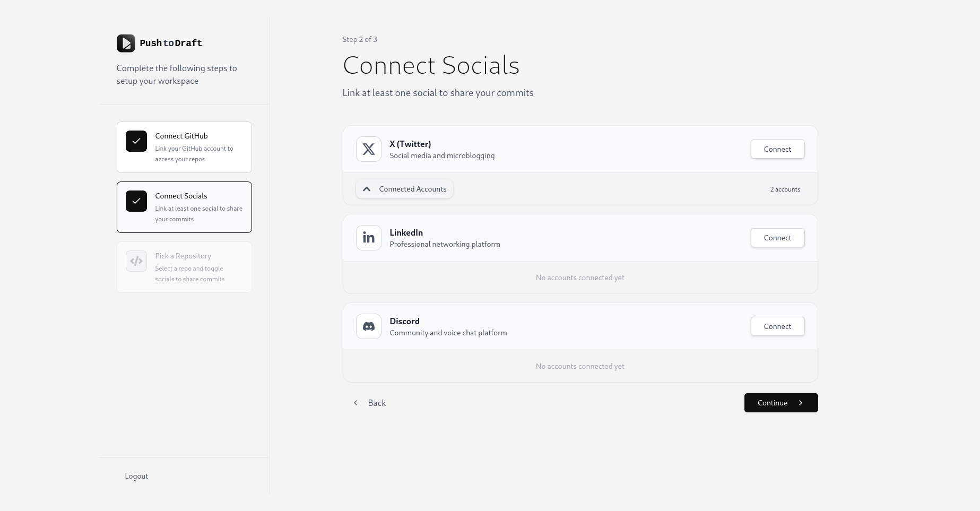Click the Pick a Repository code icon
Screen dimensions: 980x511
[136, 261]
